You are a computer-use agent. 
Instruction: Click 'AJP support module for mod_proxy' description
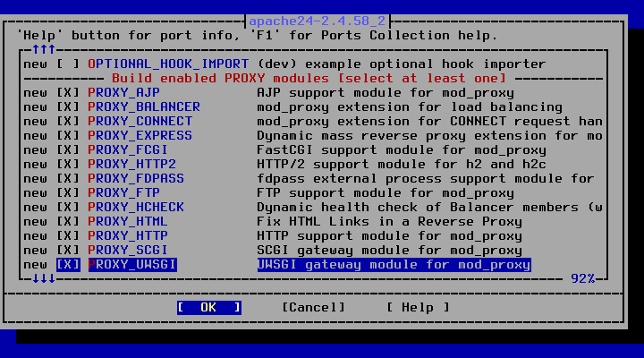[x=386, y=93]
